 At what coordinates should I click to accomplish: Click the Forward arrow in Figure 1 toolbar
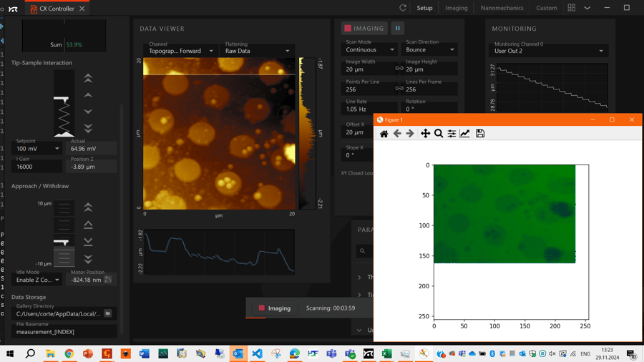click(410, 133)
